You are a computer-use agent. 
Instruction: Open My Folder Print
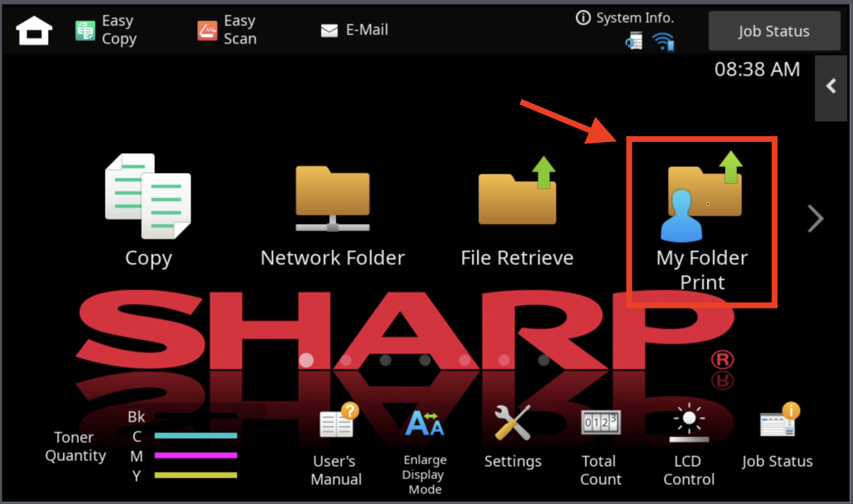[x=702, y=221]
